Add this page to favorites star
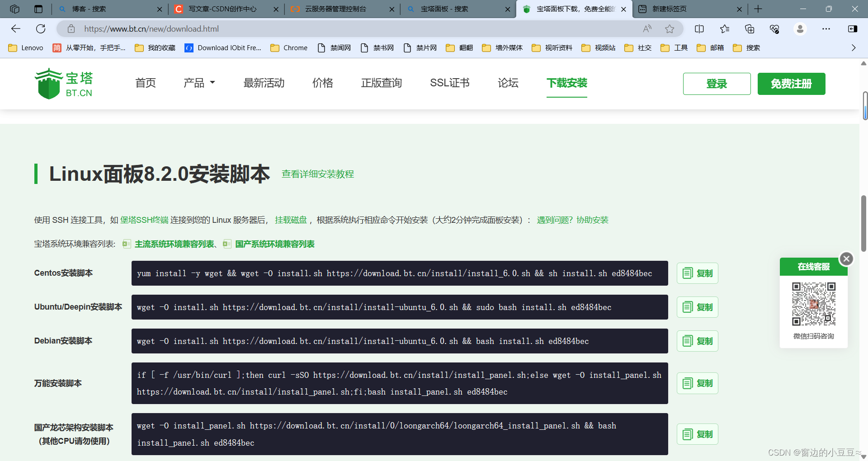This screenshot has height=461, width=868. 670,29
